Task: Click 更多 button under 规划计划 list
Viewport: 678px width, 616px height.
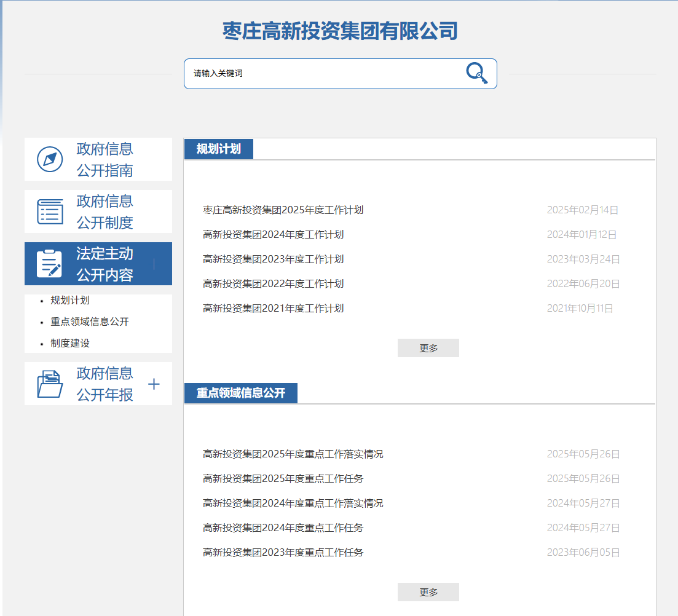Action: tap(428, 348)
